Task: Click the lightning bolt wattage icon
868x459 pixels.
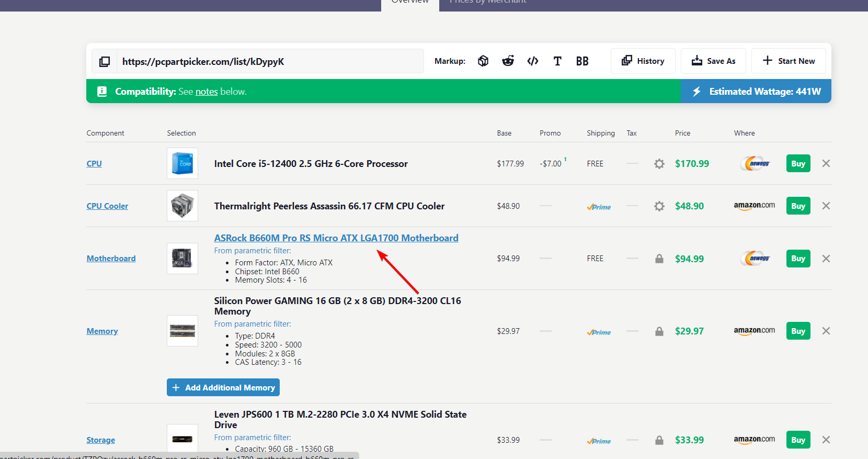Action: [x=696, y=92]
